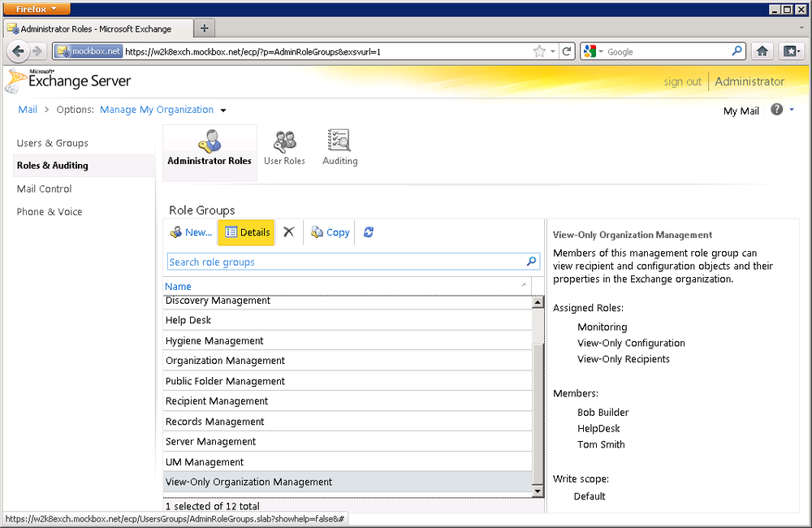This screenshot has width=812, height=528.
Task: Click role list scrollbar up arrow
Action: click(x=538, y=302)
